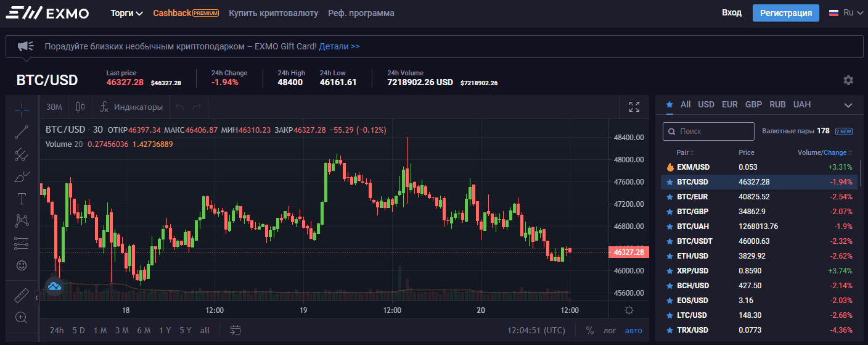The height and width of the screenshot is (345, 868).
Task: Show favorites star tab in pairs panel
Action: coord(669,105)
